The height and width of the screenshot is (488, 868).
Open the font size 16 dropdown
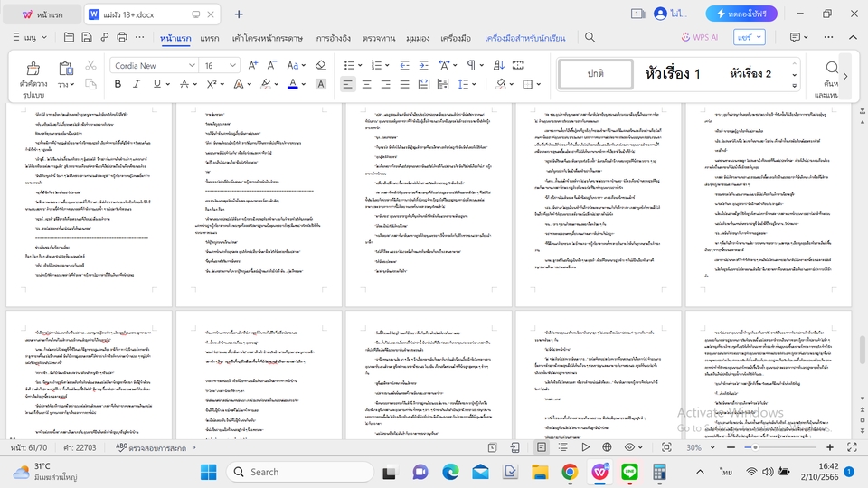pyautogui.click(x=232, y=65)
